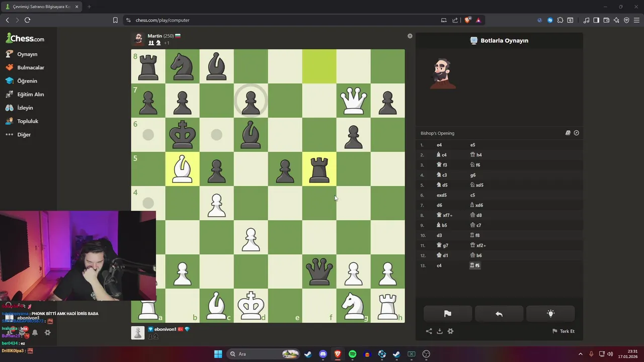Viewport: 644px width, 362px height.
Task: Click the opening book icon near Bishop's Opening
Action: [568, 133]
